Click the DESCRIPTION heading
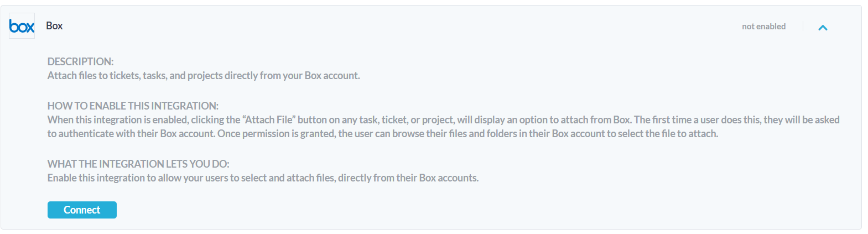This screenshot has height=234, width=868. (x=80, y=61)
